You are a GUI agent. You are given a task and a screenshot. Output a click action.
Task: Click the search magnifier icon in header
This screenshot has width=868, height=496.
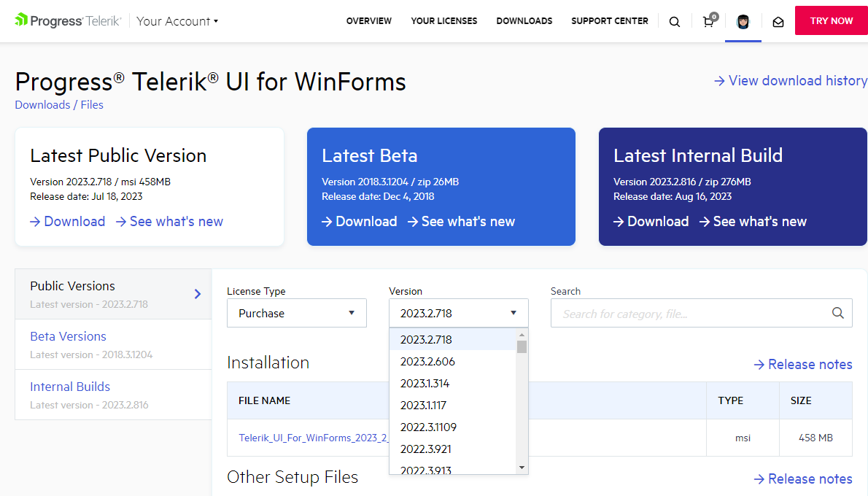(x=675, y=22)
